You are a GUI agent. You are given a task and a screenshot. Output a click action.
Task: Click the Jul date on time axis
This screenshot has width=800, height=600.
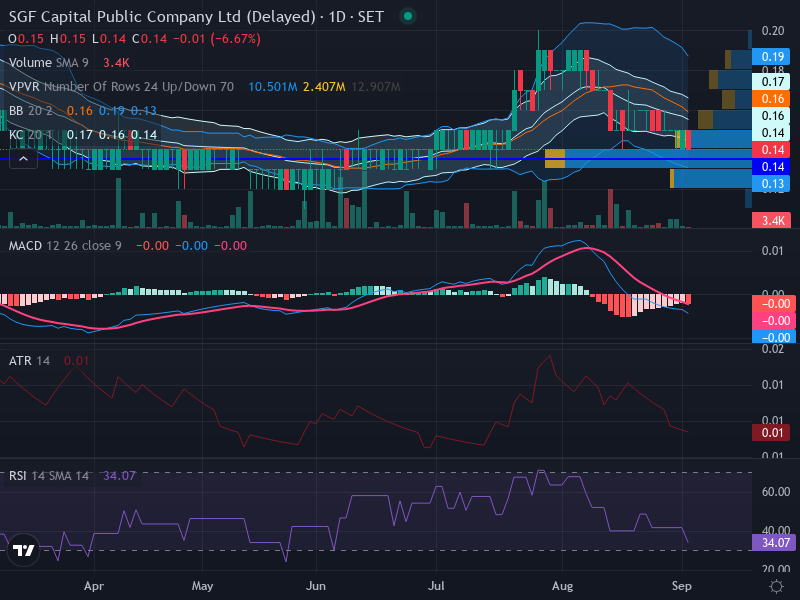(x=436, y=586)
